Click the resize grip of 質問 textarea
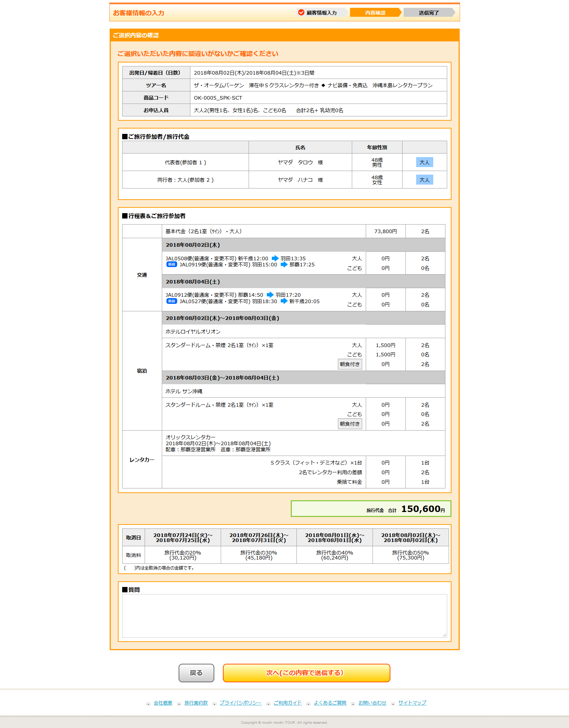 pos(444,635)
